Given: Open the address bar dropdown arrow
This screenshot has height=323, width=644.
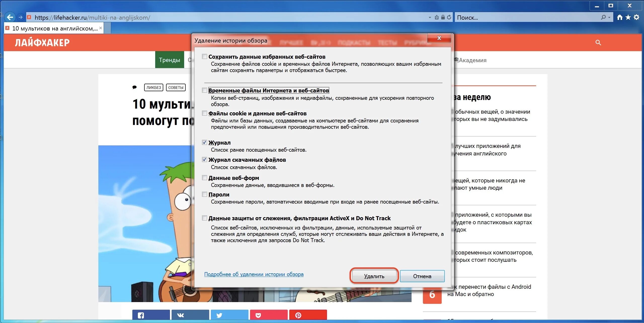Looking at the screenshot, I should [x=430, y=18].
